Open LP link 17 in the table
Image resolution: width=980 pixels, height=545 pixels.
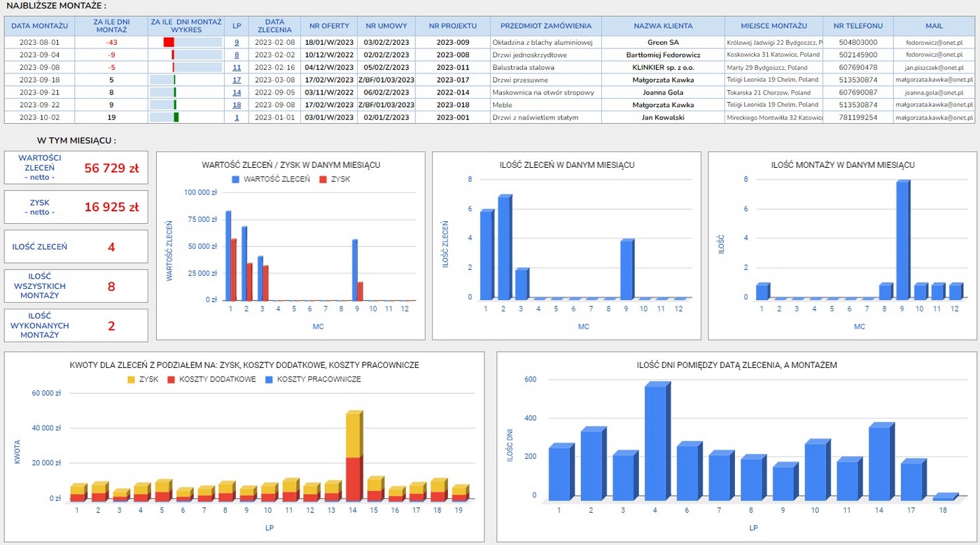[x=237, y=80]
